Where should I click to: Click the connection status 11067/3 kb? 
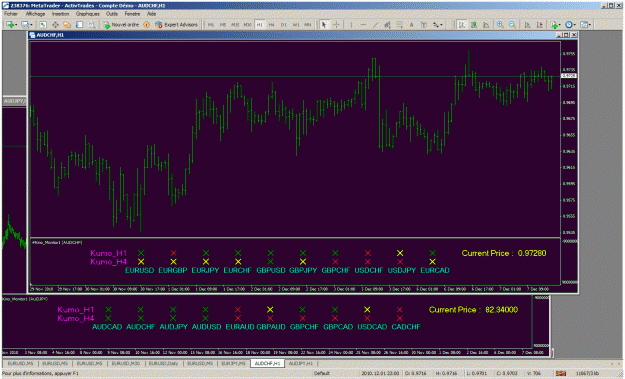587,373
